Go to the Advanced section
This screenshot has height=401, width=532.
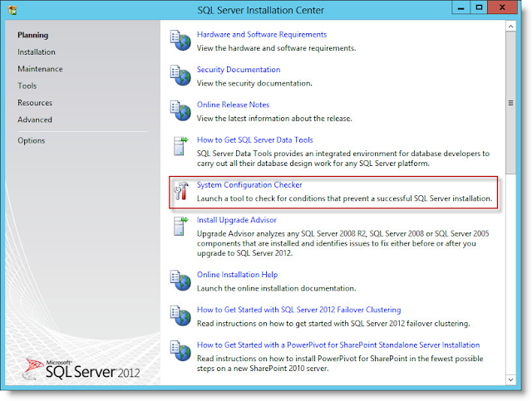[35, 120]
